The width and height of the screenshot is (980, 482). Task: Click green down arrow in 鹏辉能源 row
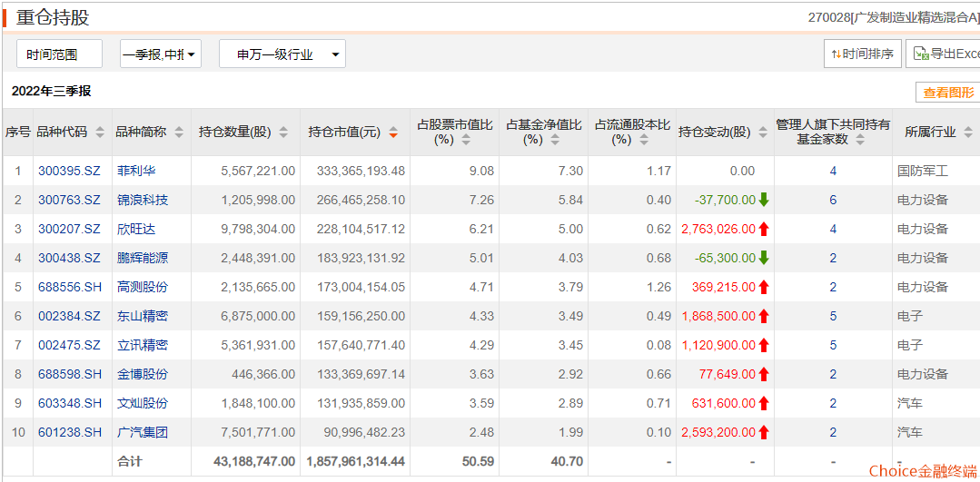click(764, 258)
